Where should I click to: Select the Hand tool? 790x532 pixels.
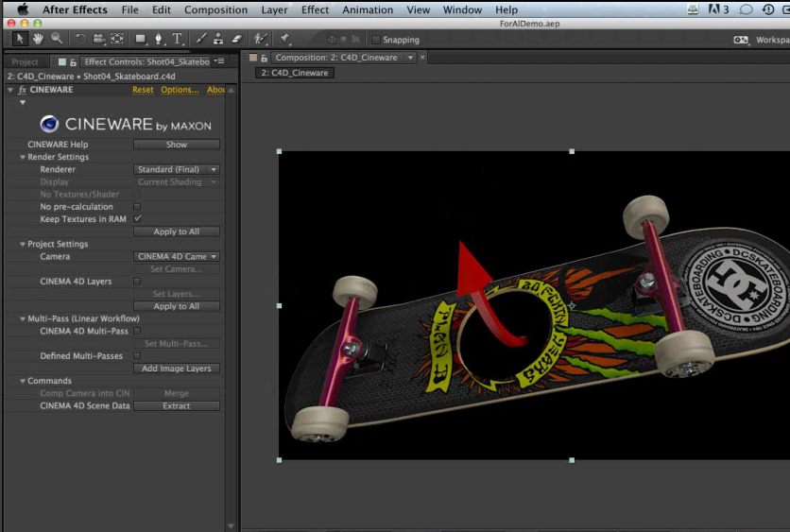pyautogui.click(x=39, y=39)
